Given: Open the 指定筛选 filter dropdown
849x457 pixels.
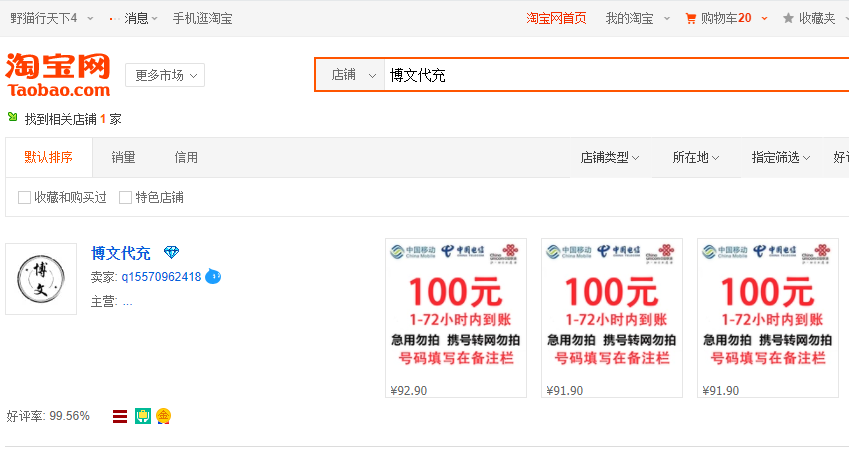Looking at the screenshot, I should click(x=781, y=158).
